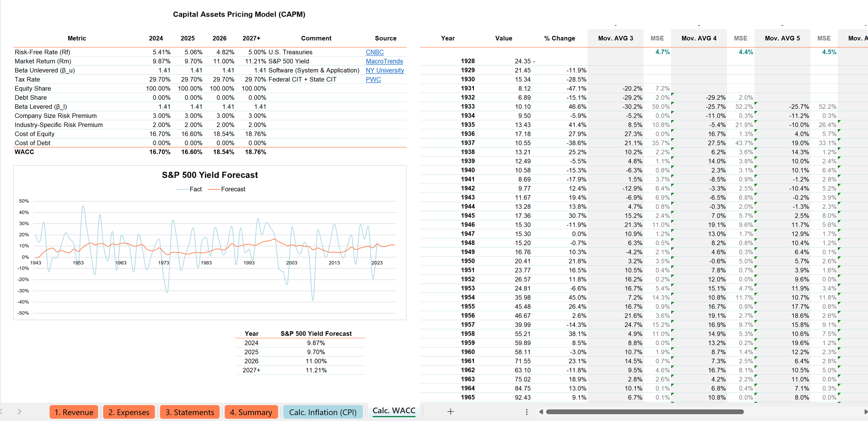Select forecast value 9.87% for 2024

(x=316, y=343)
